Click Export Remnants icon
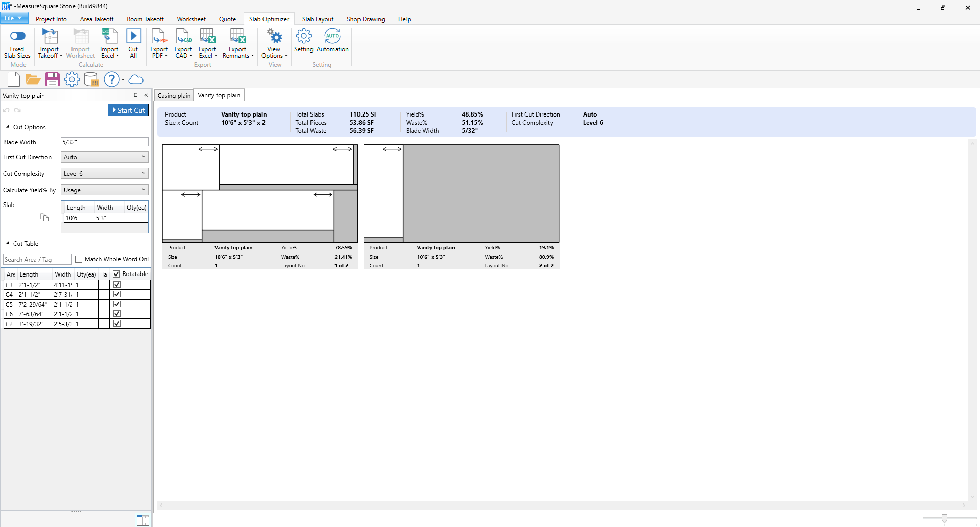Viewport: 980px width, 527px height. click(x=237, y=37)
